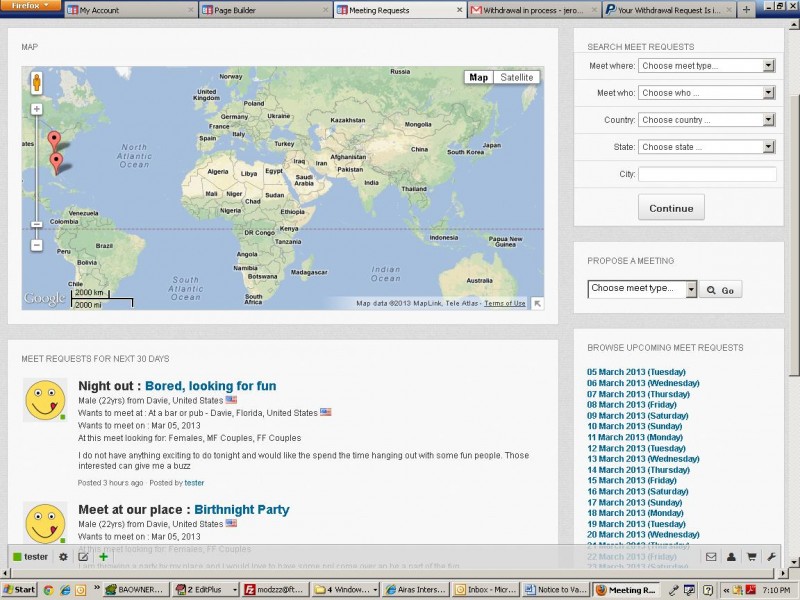This screenshot has width=800, height=600.
Task: Open the Birthnight Party request link
Action: coord(242,509)
